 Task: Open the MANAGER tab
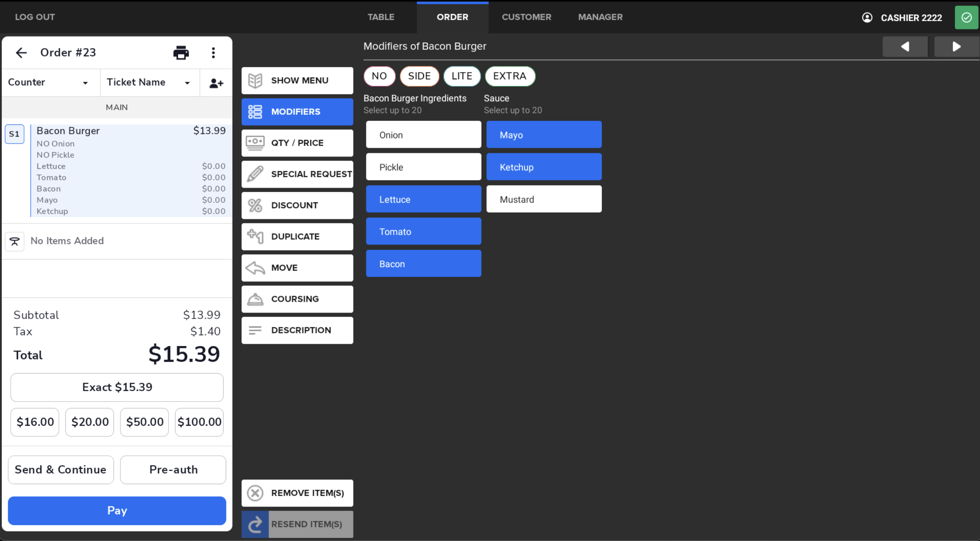click(x=600, y=17)
